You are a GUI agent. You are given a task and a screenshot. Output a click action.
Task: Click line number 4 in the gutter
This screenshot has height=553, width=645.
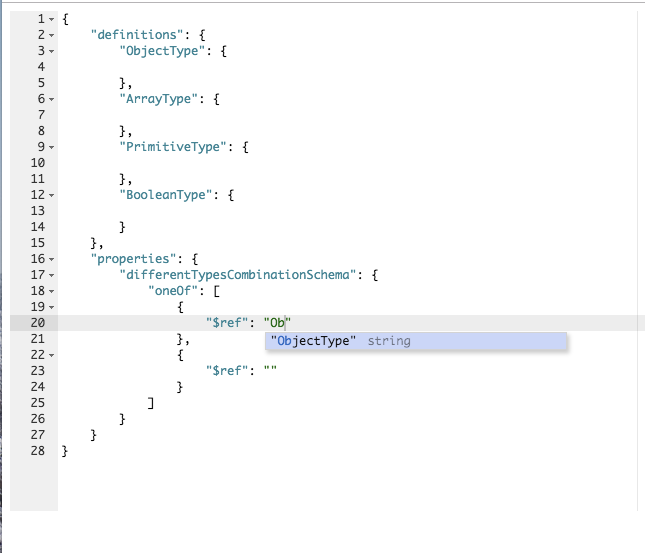41,67
